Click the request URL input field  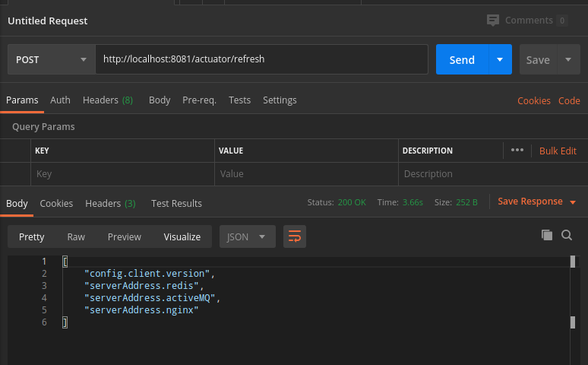coord(261,59)
